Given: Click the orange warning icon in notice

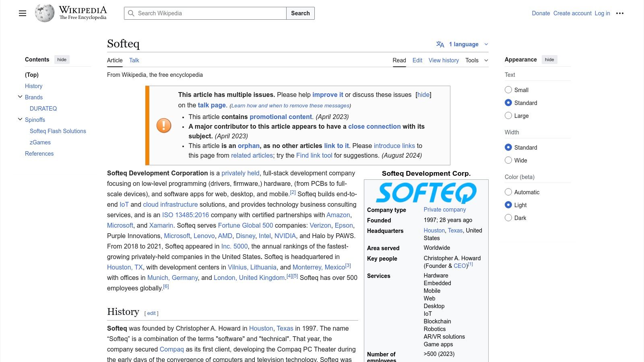Looking at the screenshot, I should point(164,125).
